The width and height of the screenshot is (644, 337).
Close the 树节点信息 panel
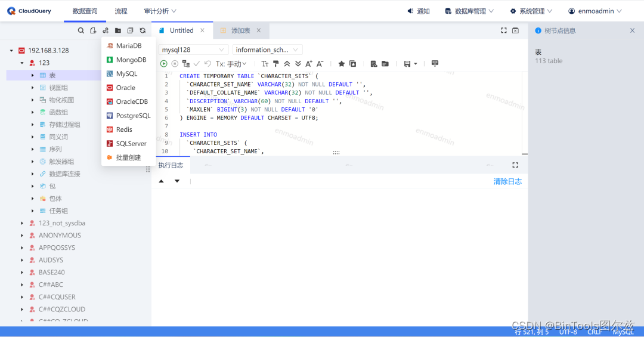click(632, 30)
